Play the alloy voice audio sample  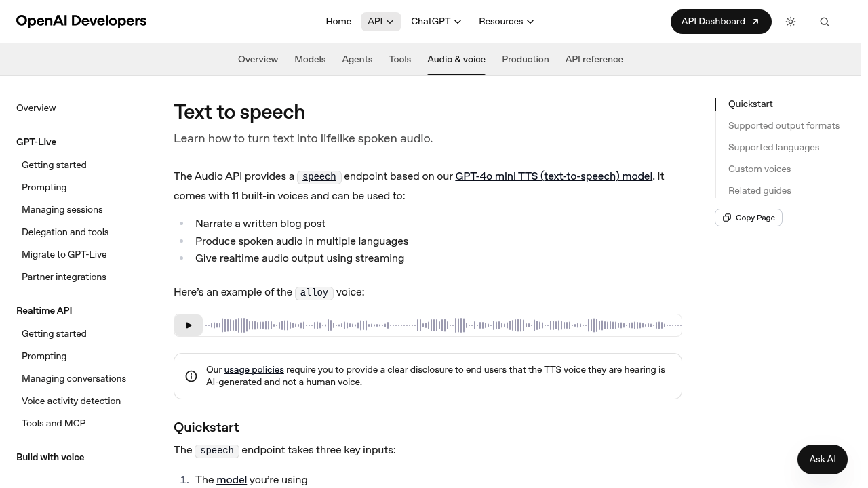pyautogui.click(x=189, y=325)
